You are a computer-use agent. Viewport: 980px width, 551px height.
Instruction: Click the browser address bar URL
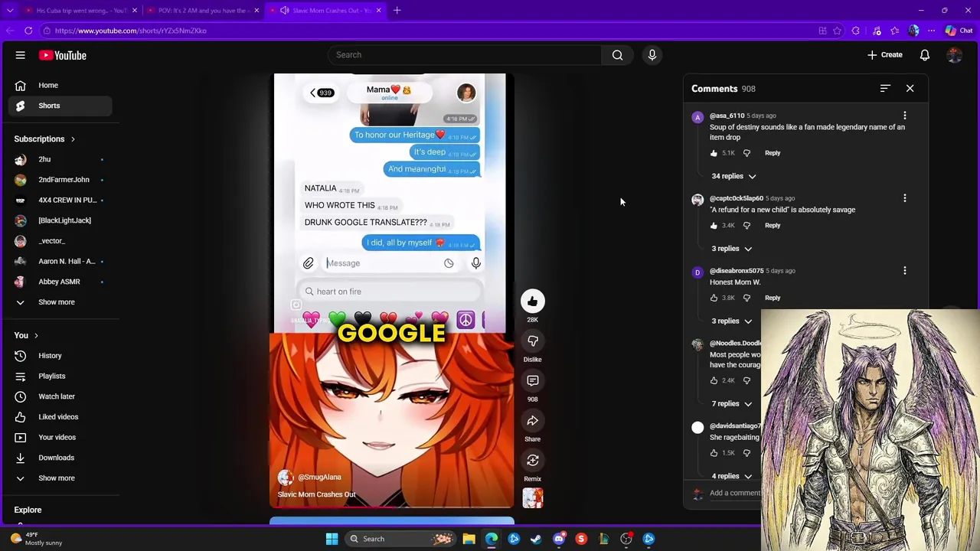(x=130, y=31)
